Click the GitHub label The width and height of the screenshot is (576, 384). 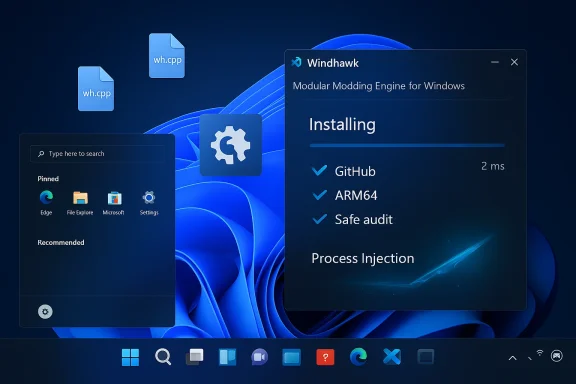pyautogui.click(x=355, y=171)
